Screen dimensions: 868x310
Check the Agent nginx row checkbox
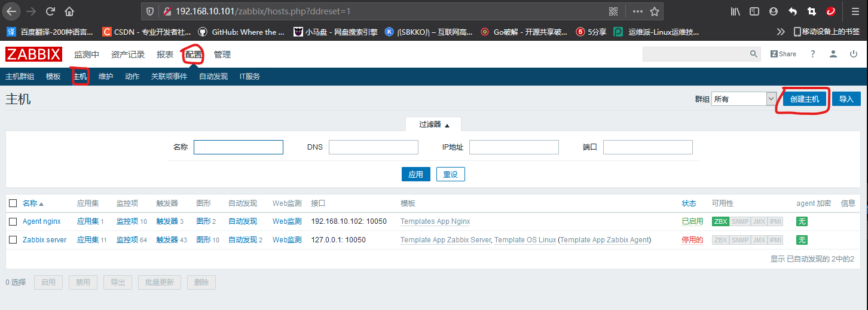point(13,221)
